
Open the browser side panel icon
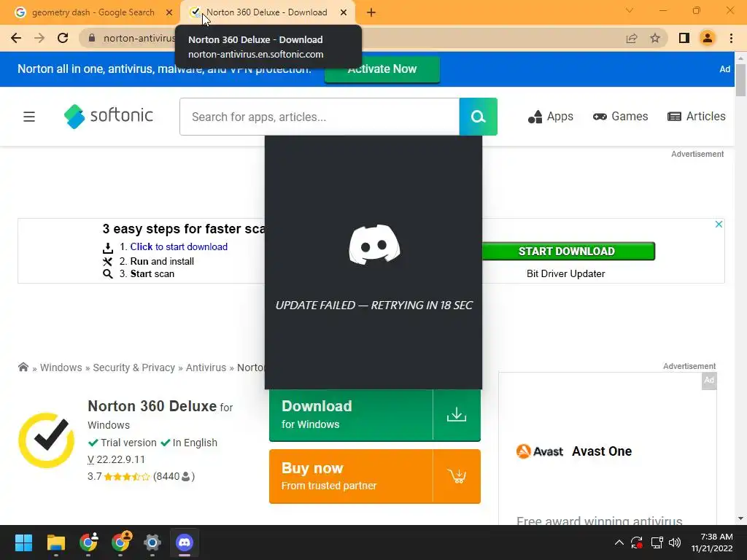coord(684,38)
